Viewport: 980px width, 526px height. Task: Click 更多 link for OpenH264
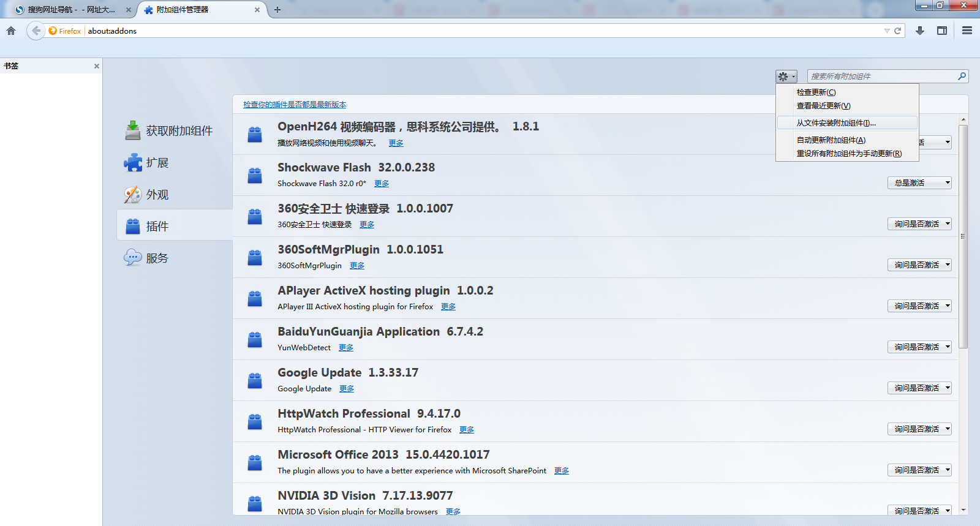[x=396, y=143]
